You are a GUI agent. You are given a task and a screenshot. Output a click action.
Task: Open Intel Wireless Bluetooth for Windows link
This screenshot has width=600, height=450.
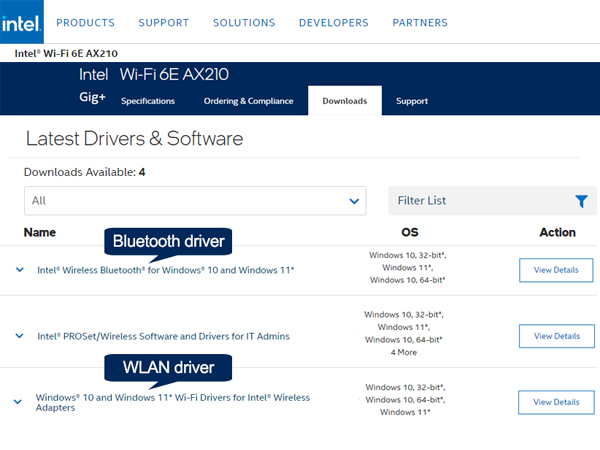(x=165, y=270)
